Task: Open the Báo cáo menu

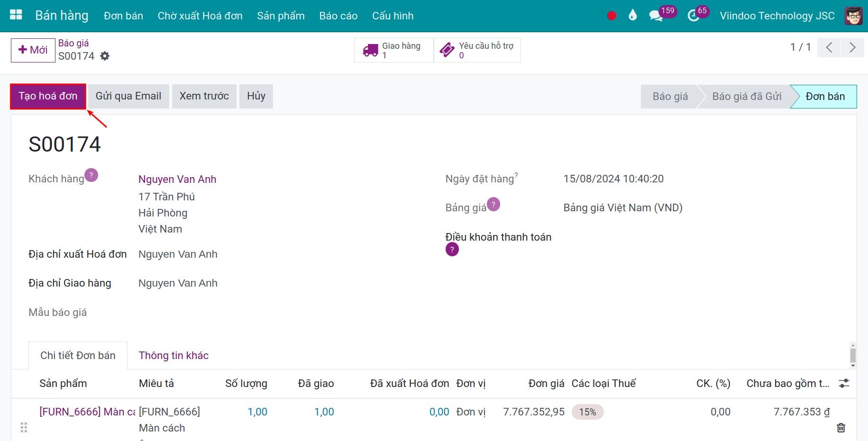Action: [338, 15]
